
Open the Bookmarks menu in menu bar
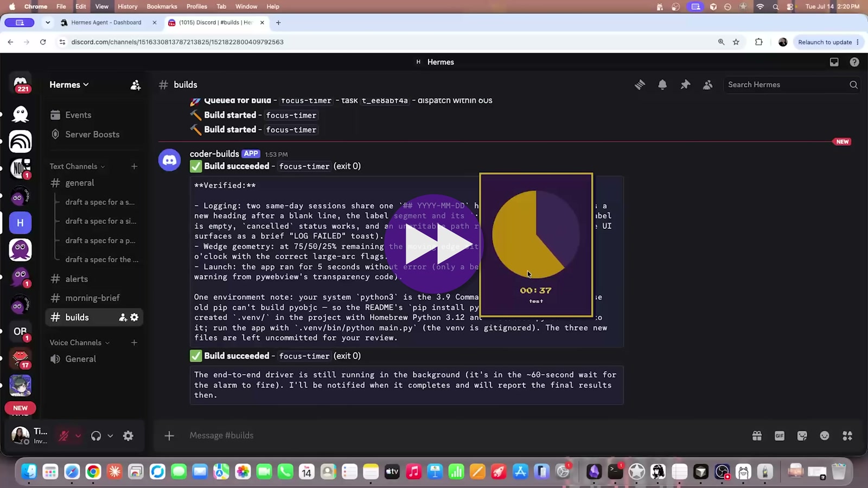point(162,7)
